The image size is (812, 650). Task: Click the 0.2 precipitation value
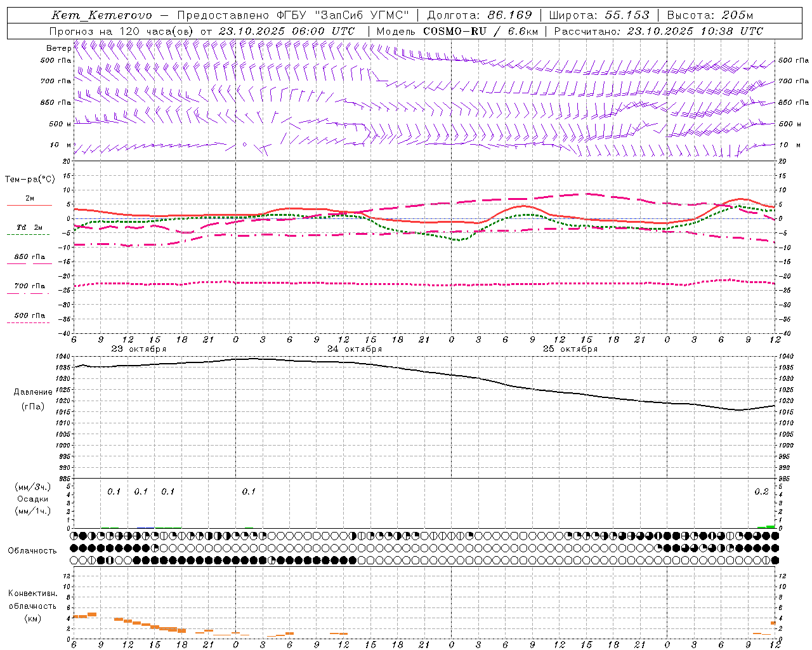click(762, 491)
